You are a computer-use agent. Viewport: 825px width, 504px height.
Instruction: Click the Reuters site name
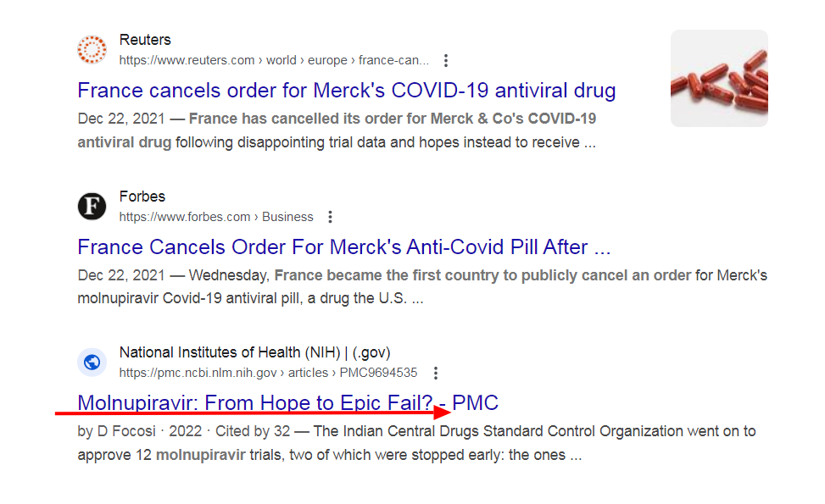click(145, 40)
